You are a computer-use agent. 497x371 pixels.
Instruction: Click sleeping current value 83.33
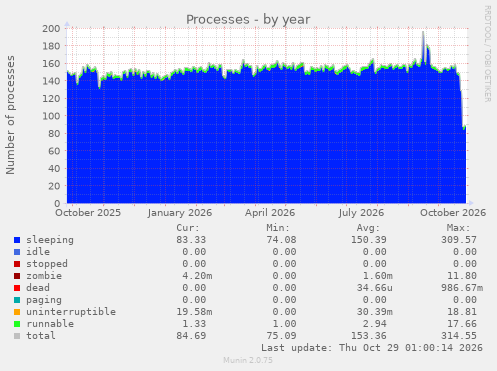pos(191,240)
